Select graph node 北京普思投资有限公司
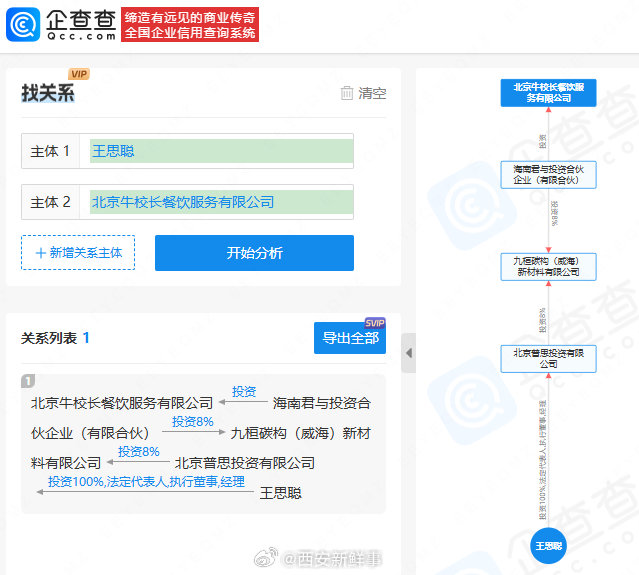The height and width of the screenshot is (575, 639). 548,359
